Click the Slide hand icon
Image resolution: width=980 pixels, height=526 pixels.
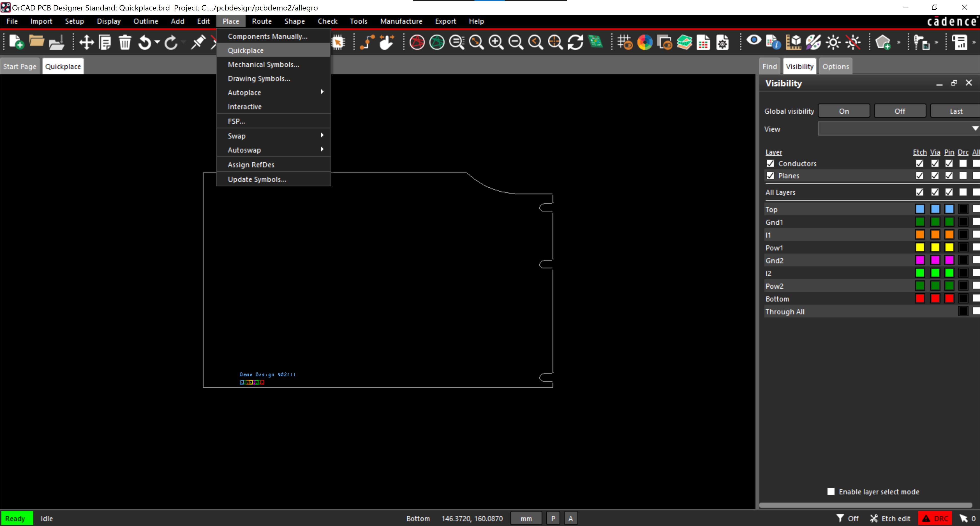(387, 42)
